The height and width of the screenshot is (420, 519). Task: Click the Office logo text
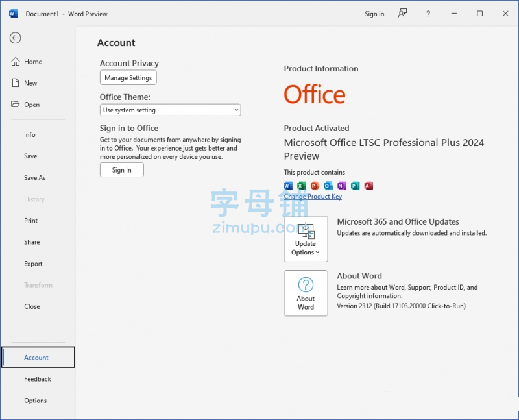tap(315, 95)
